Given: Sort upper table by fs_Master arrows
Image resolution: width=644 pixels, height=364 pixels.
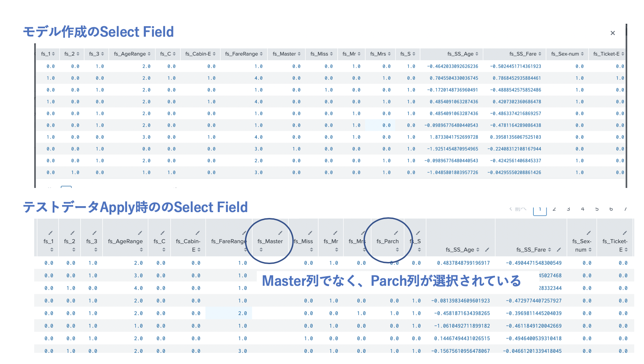Looking at the screenshot, I should (x=299, y=54).
